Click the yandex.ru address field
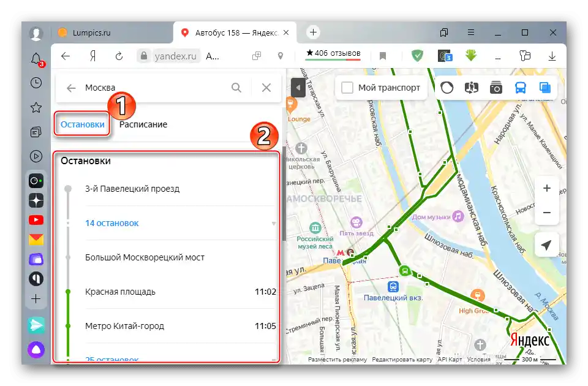Screen dimensions: 588x386 (x=175, y=56)
